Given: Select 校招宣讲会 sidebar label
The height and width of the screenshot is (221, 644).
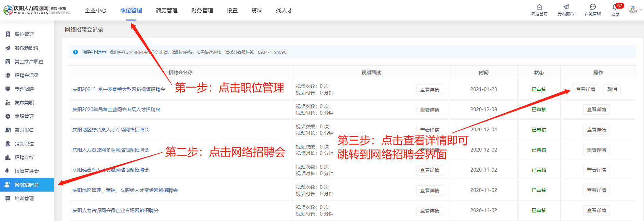Looking at the screenshot, I should (27, 171).
